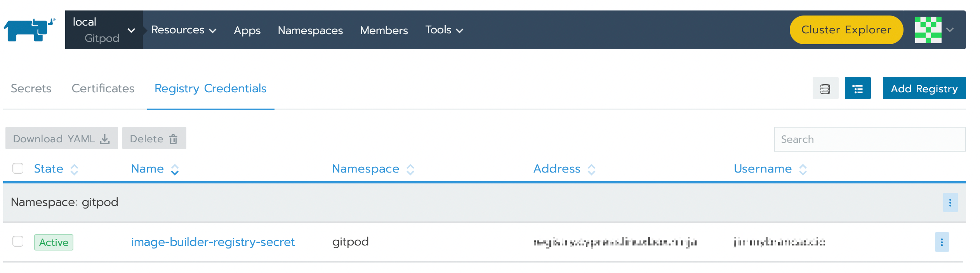This screenshot has height=273, width=980.
Task: Switch to the Secrets tab
Action: [31, 88]
